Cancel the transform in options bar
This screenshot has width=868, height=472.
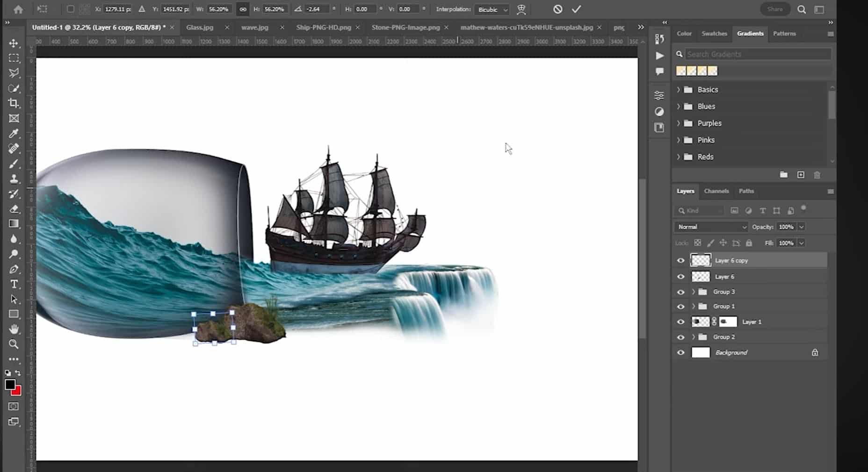coord(557,9)
